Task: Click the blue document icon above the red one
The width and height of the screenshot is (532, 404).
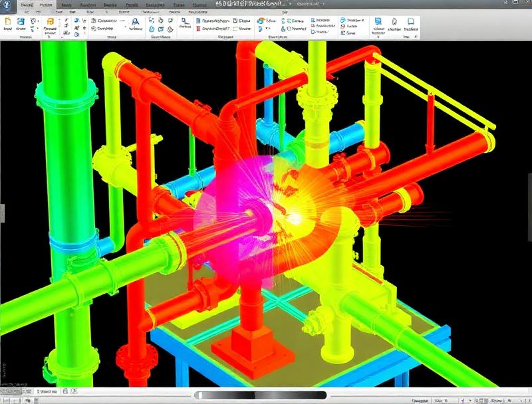Action: 198,21
